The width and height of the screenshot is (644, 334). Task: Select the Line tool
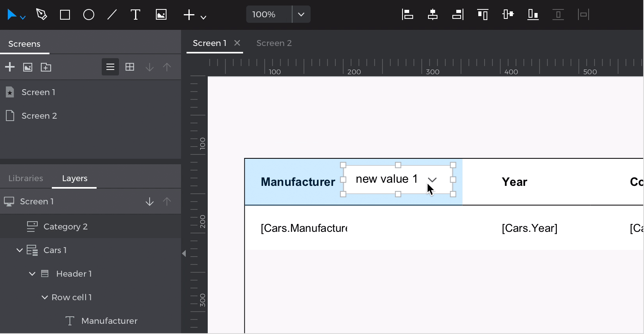112,15
